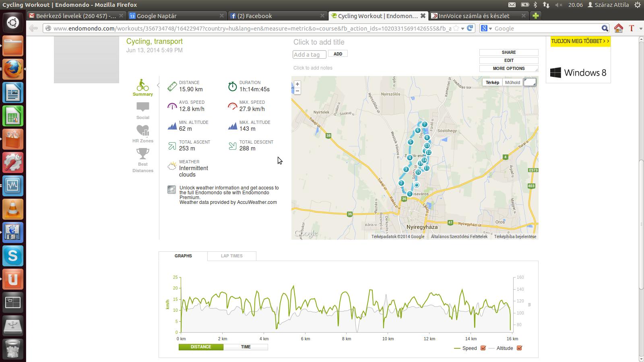This screenshot has width=644, height=362.
Task: Click to add title text
Action: 319,42
